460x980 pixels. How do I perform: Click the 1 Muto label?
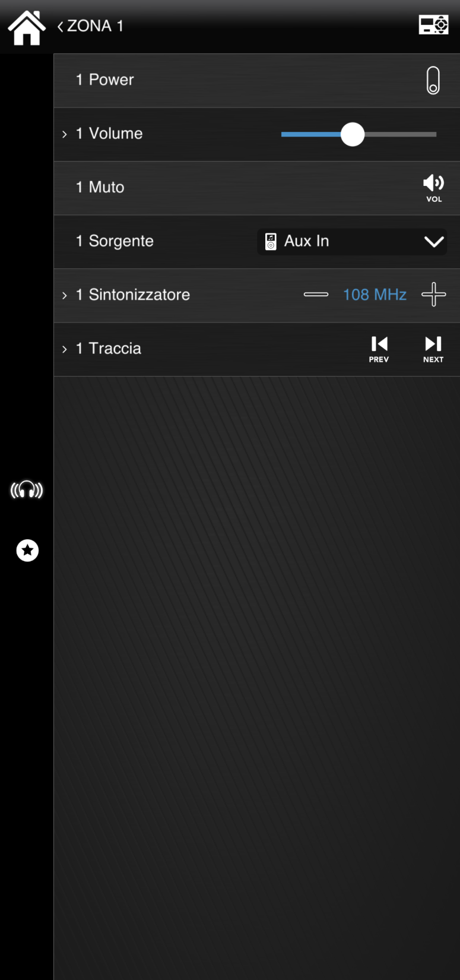[100, 188]
